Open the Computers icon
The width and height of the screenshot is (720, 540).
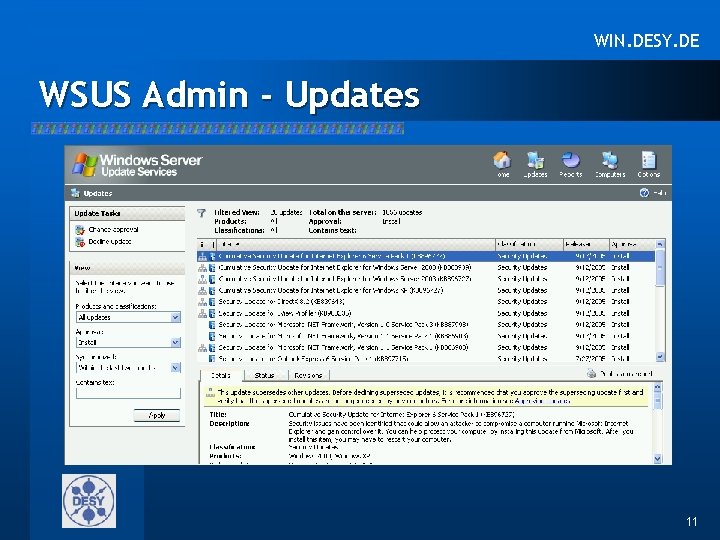(x=610, y=161)
